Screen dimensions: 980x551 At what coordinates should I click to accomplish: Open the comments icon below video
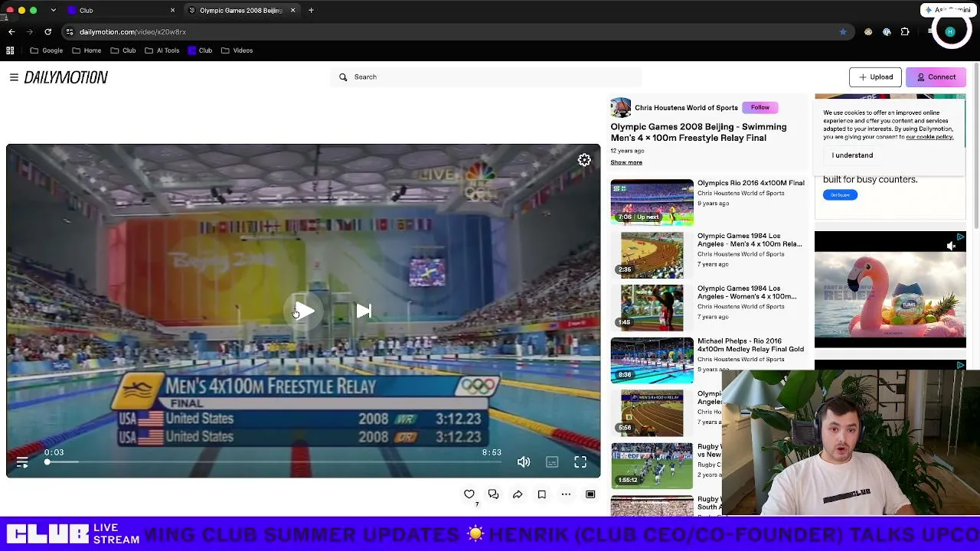point(493,494)
